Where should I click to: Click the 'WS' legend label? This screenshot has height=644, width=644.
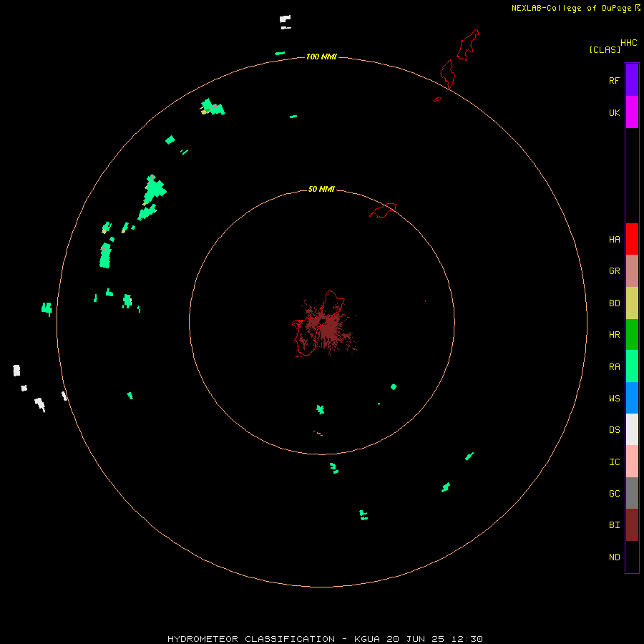[614, 398]
